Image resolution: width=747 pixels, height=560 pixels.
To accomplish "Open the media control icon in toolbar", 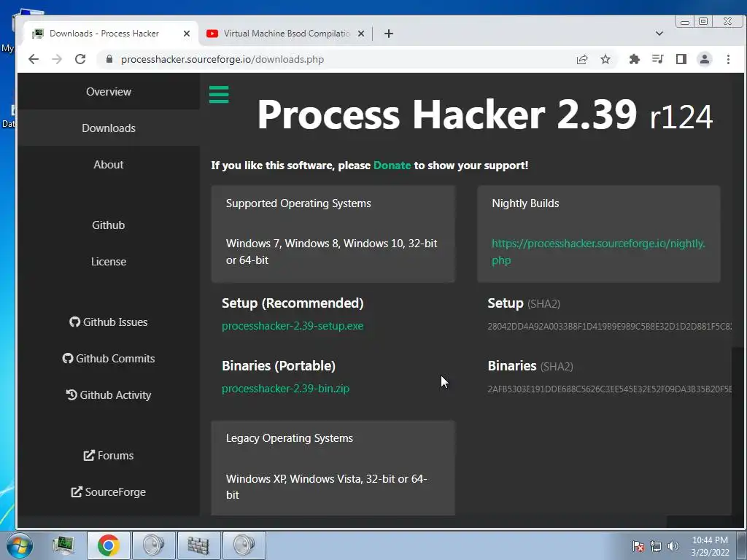I will [x=657, y=60].
